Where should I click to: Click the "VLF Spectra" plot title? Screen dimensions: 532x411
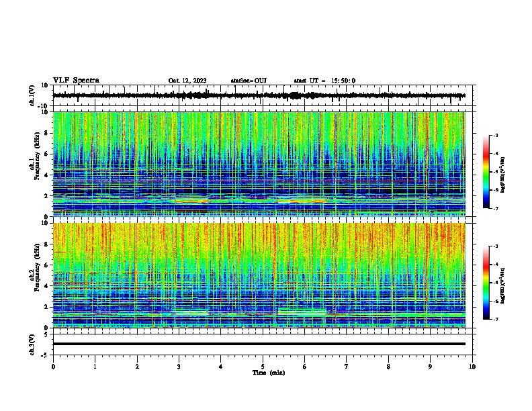click(x=76, y=81)
